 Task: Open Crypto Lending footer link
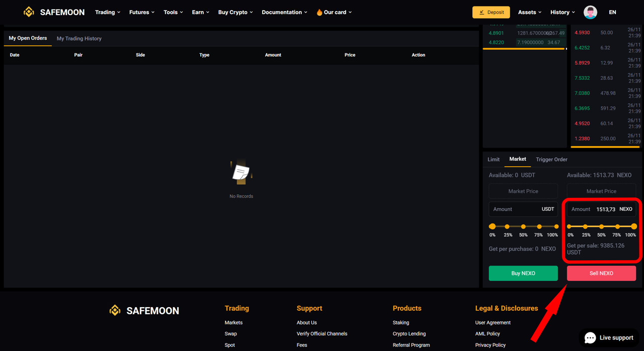click(x=409, y=333)
